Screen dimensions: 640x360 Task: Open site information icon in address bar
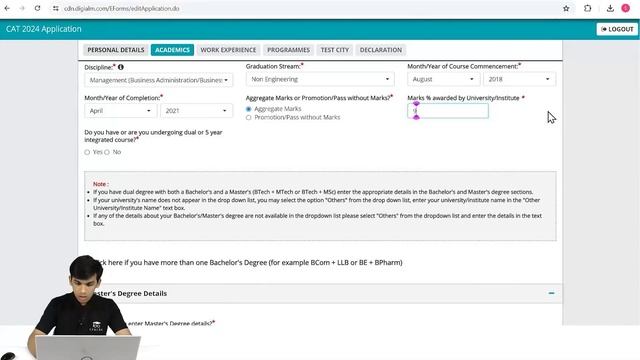pos(56,8)
